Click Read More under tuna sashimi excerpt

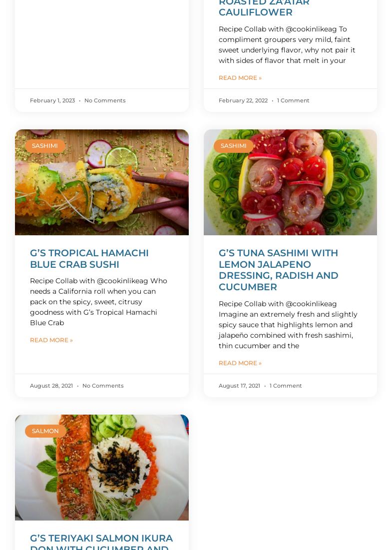[x=240, y=363]
